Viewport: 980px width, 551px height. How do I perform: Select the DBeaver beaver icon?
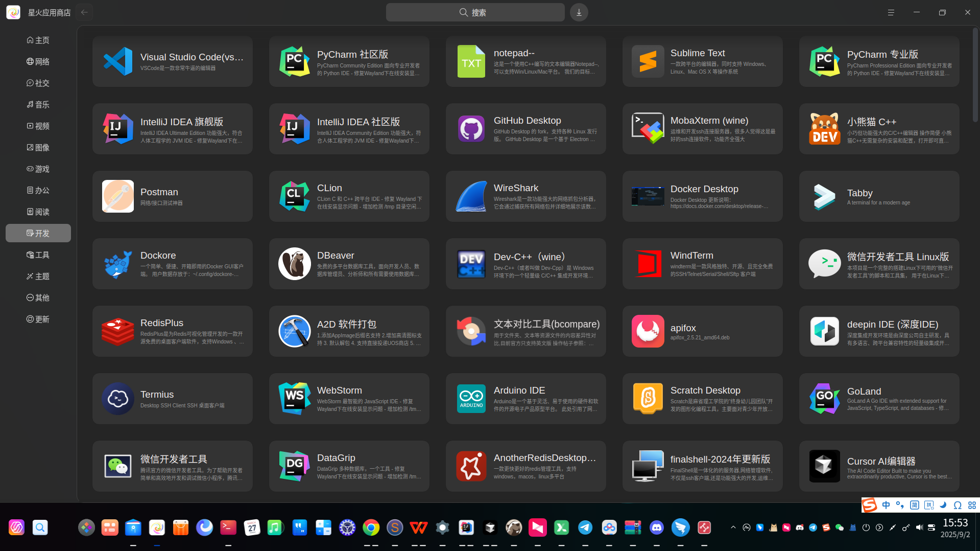(295, 264)
